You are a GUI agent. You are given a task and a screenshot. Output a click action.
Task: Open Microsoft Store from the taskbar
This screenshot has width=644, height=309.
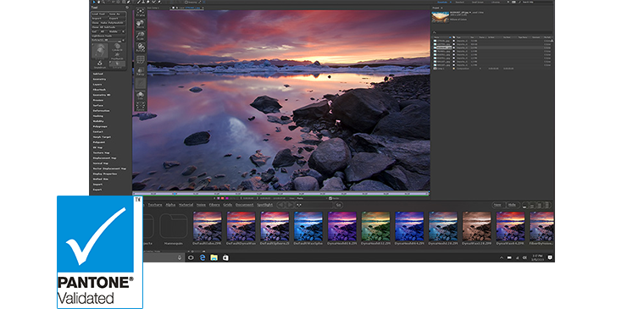pyautogui.click(x=225, y=257)
